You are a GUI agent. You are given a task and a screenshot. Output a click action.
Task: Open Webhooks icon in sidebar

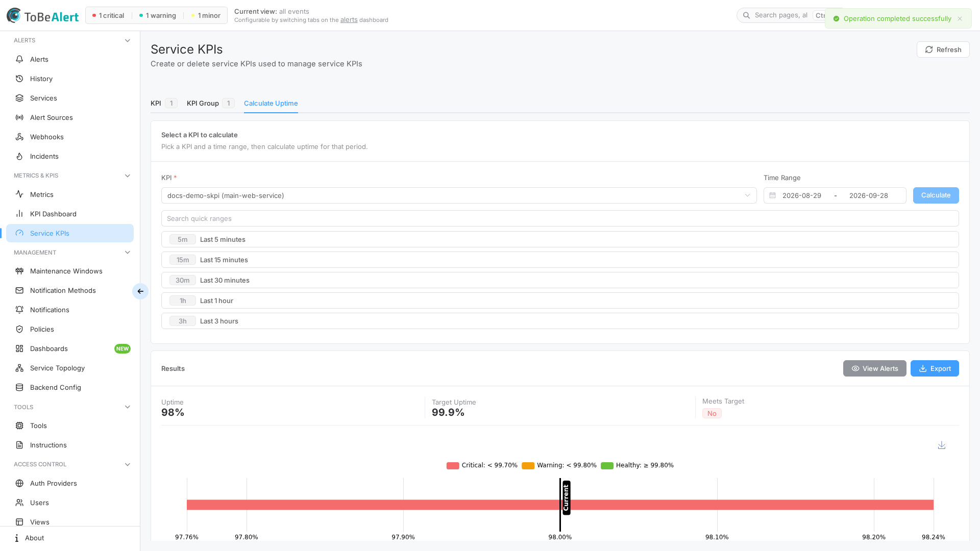coord(19,137)
